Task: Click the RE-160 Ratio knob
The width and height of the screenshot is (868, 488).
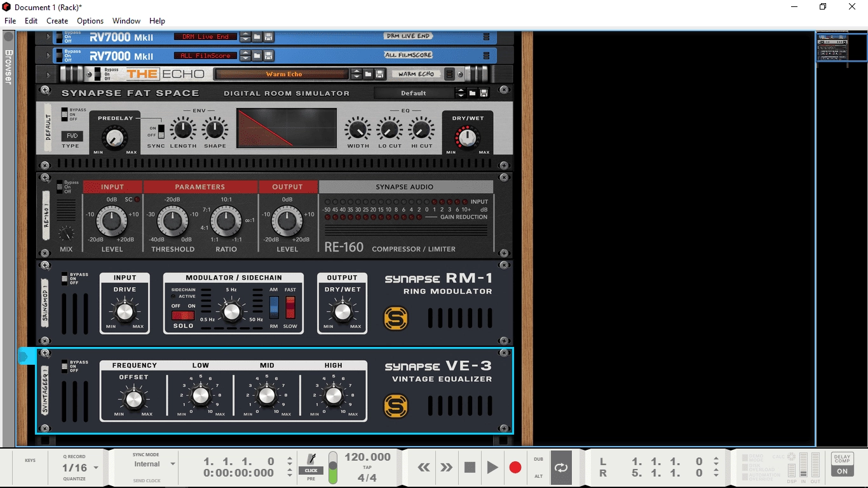Action: coord(226,222)
